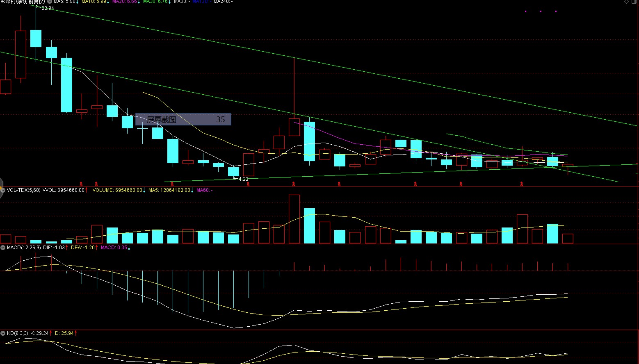Click the MA20: 6.66 label
This screenshot has height=364, width=639.
(124, 2)
